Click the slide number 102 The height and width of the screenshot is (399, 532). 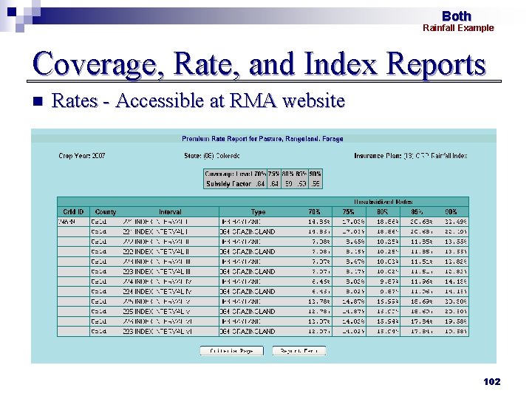(492, 382)
